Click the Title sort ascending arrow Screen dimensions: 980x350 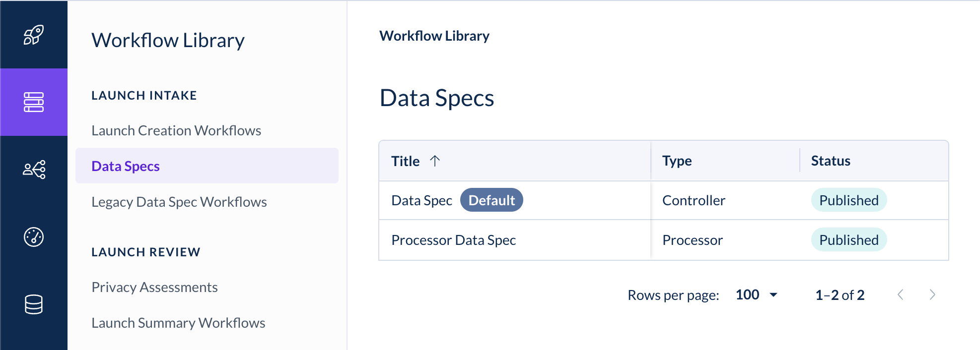(x=435, y=161)
